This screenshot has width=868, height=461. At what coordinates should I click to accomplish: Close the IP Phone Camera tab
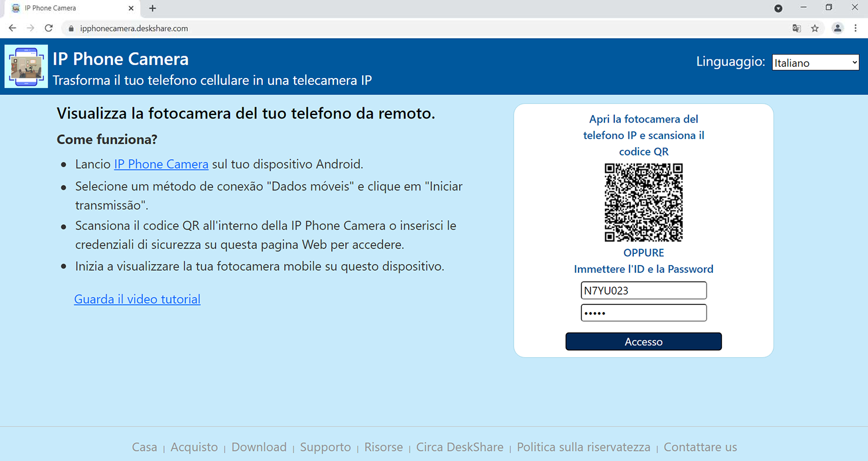(131, 8)
